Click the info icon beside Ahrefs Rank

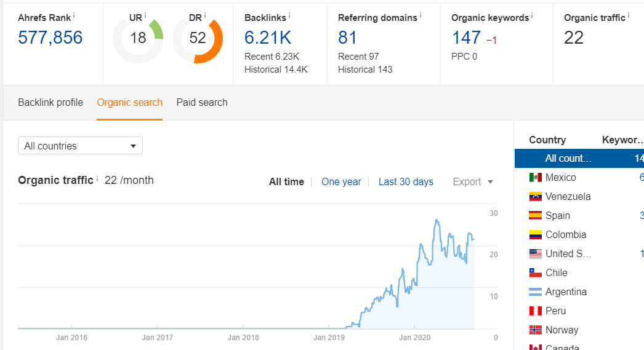click(74, 15)
